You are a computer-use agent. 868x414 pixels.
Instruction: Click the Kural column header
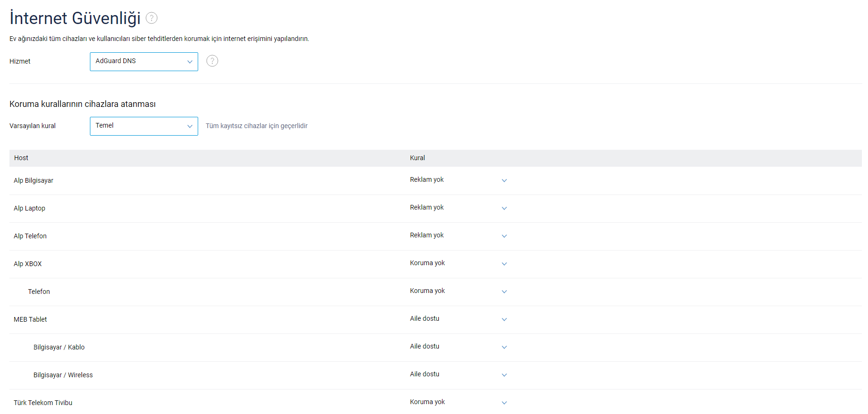(x=417, y=158)
